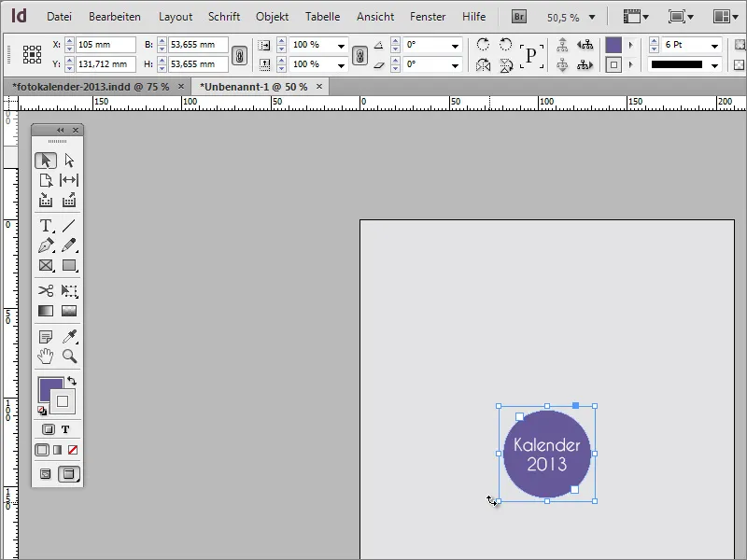Toggle the scale percentage constrain link
The width and height of the screenshot is (747, 560).
tap(359, 55)
